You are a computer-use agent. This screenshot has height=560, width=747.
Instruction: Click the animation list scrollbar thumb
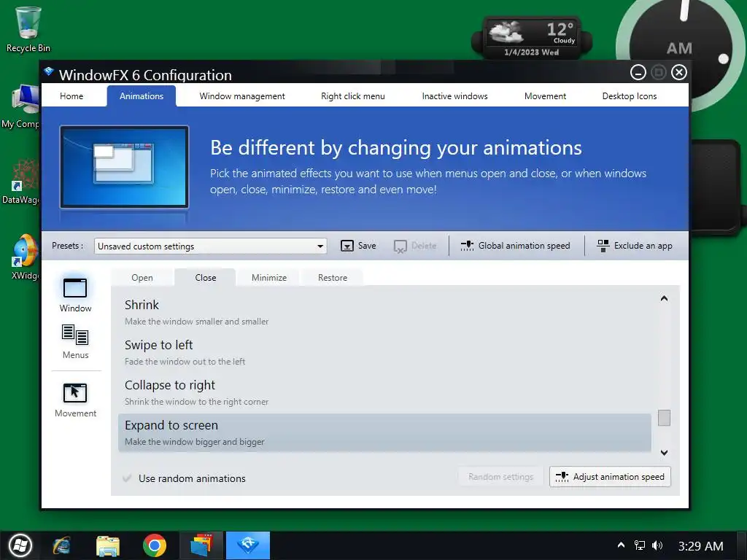664,418
